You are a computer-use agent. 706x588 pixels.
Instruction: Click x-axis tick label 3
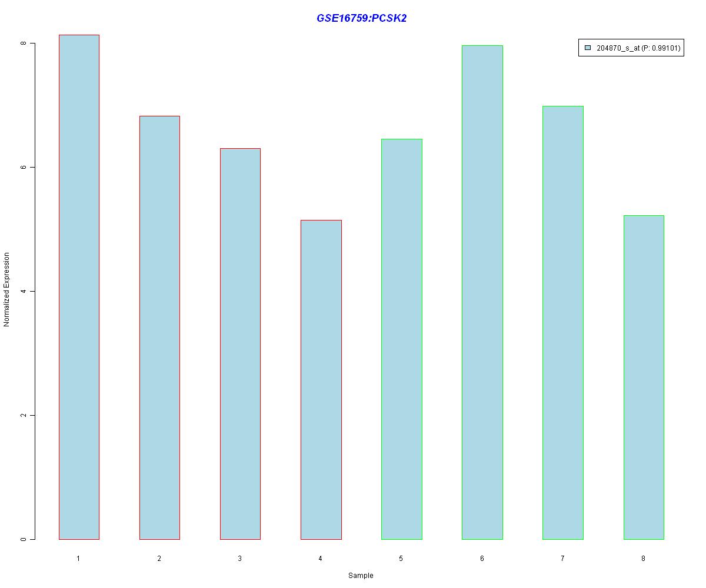240,558
